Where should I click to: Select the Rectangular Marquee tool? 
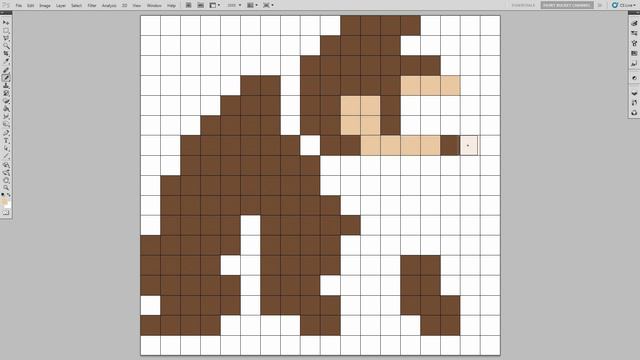6,30
